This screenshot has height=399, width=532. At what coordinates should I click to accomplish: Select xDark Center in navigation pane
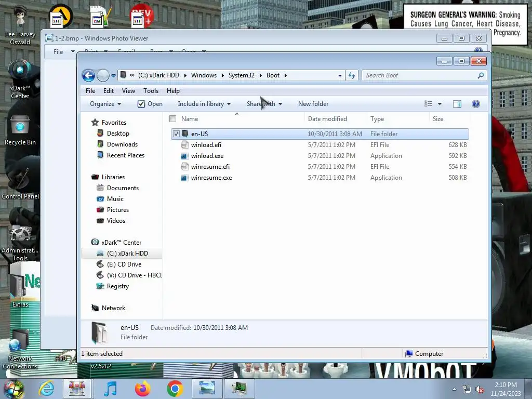(x=121, y=243)
